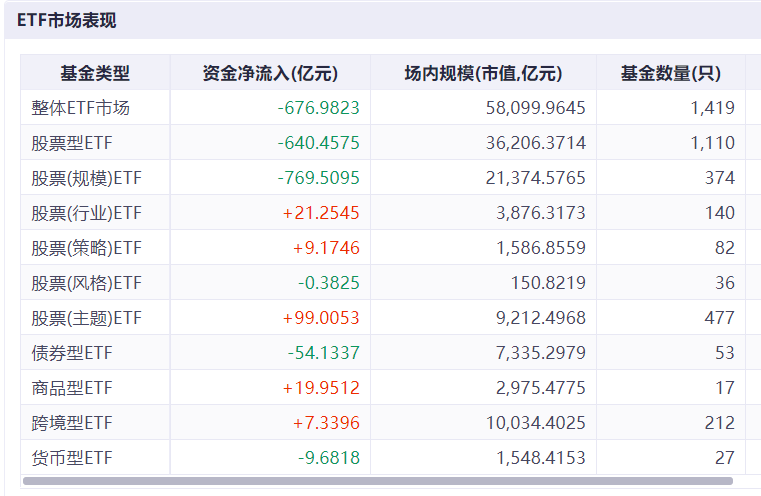Click the fund count 374
The image size is (761, 496).
[720, 178]
